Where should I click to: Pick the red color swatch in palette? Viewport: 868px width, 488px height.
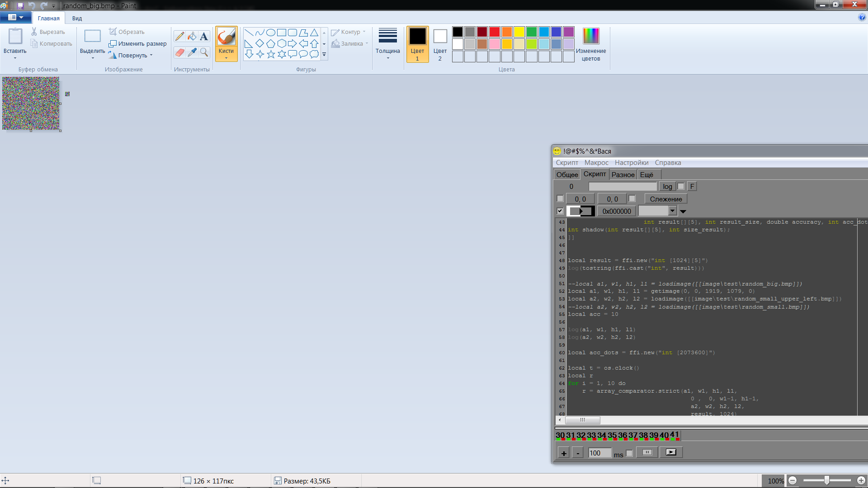(x=494, y=32)
